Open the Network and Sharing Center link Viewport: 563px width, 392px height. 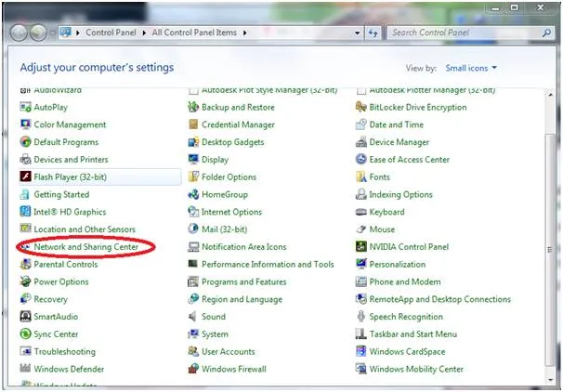pyautogui.click(x=85, y=247)
